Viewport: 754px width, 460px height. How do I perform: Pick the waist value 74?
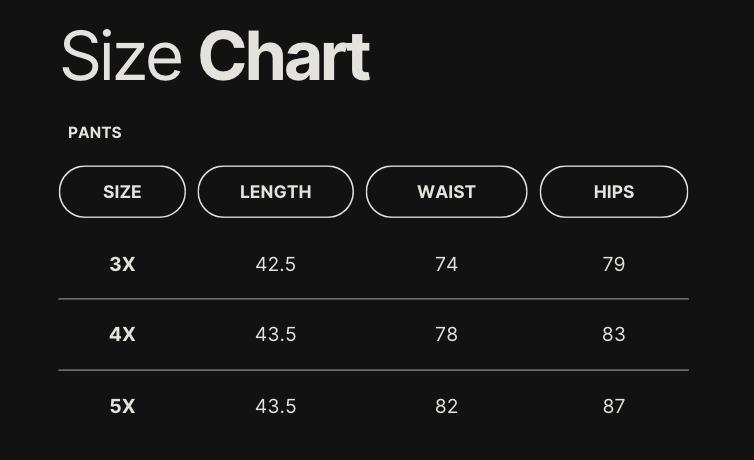(x=446, y=264)
